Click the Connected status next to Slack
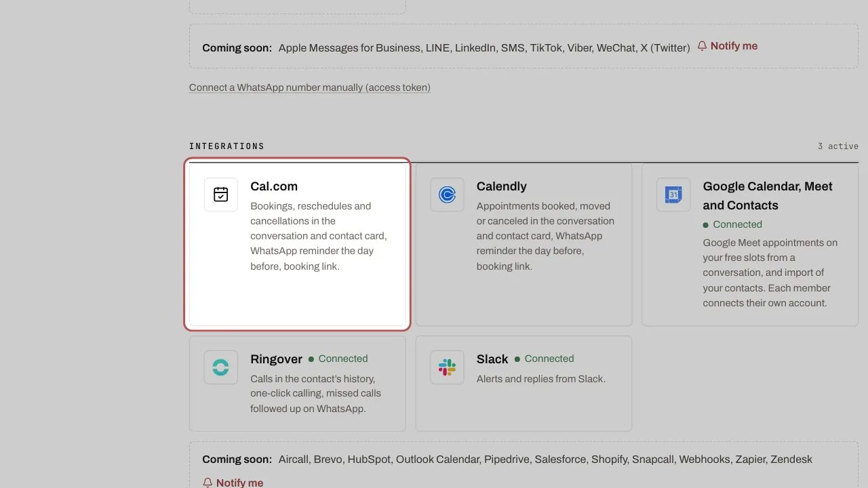This screenshot has width=868, height=488. [x=544, y=359]
